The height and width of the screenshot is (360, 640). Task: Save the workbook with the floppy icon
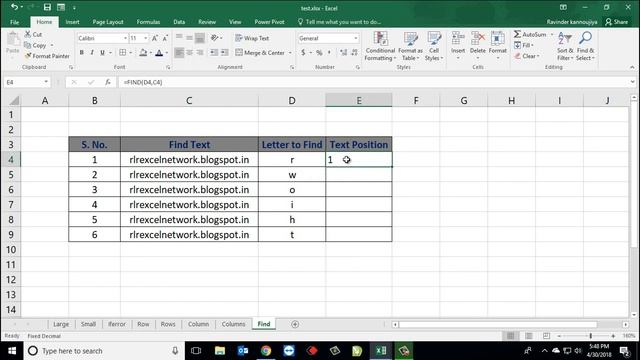tap(47, 7)
